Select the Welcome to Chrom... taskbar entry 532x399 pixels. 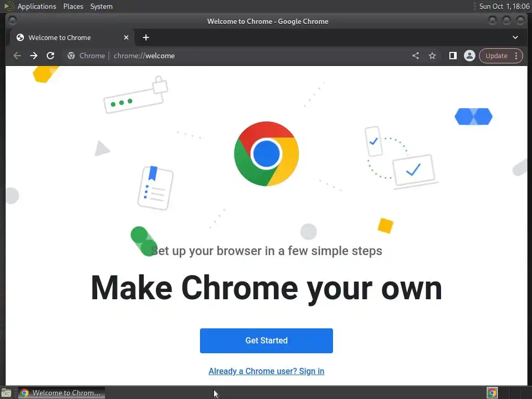pyautogui.click(x=61, y=393)
